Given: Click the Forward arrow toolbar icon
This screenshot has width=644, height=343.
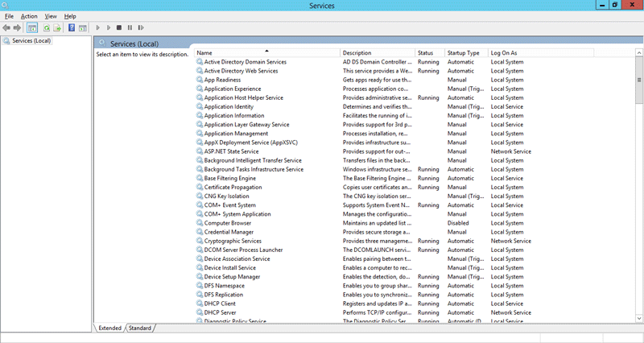Looking at the screenshot, I should click(x=17, y=28).
